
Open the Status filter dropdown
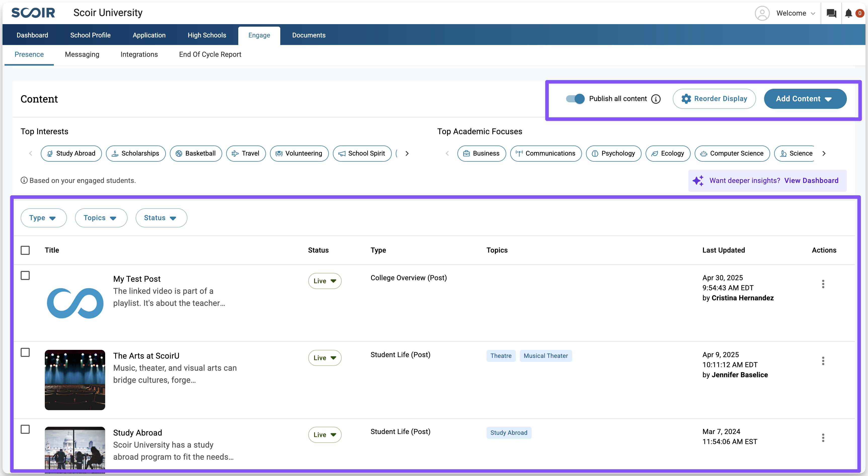tap(161, 218)
